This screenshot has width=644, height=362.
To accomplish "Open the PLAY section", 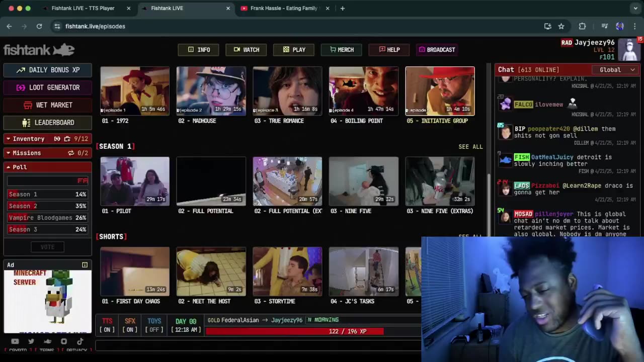I will [294, 50].
